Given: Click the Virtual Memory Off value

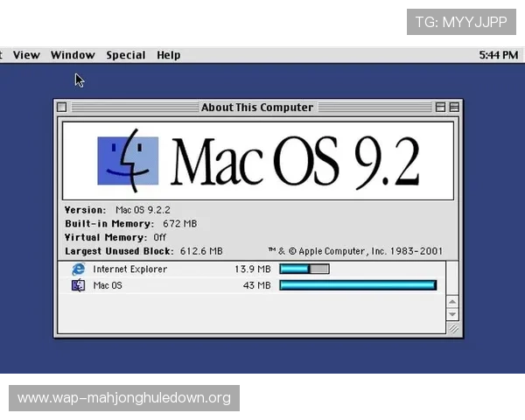Looking at the screenshot, I should 160,237.
